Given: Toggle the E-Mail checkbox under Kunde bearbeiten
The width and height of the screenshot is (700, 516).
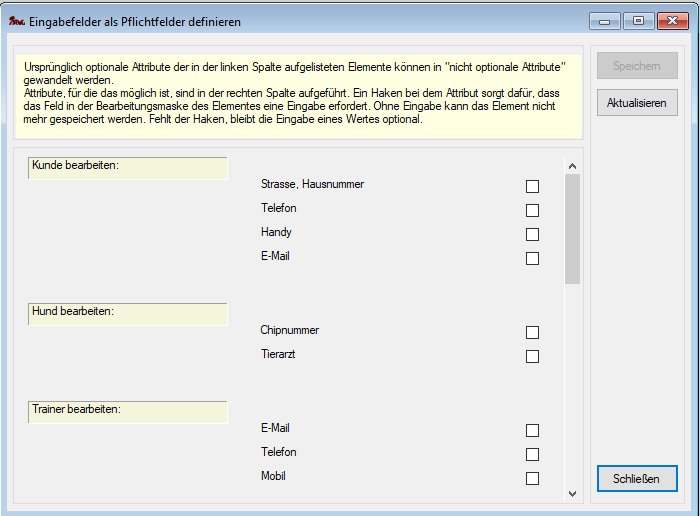Looking at the screenshot, I should (x=532, y=258).
